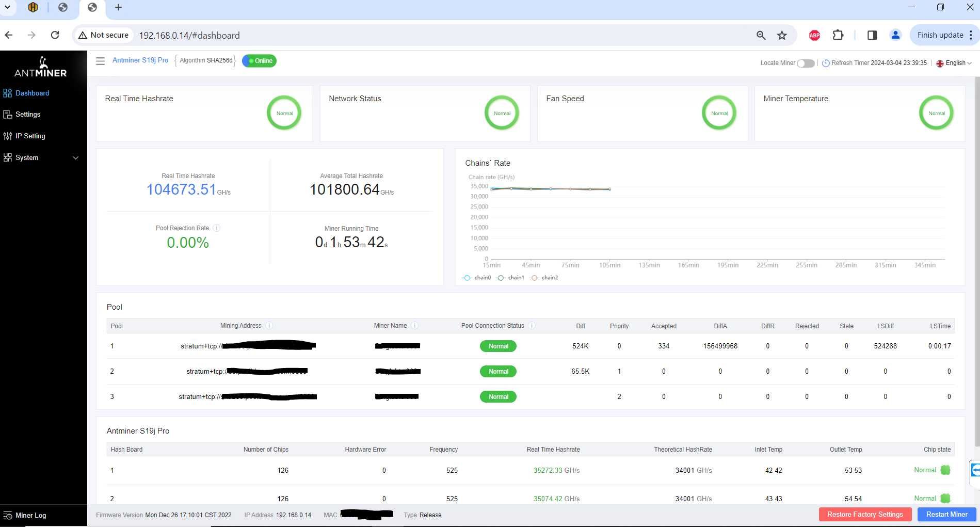This screenshot has height=527, width=980.
Task: Toggle the Locate Miner switch
Action: coord(806,63)
